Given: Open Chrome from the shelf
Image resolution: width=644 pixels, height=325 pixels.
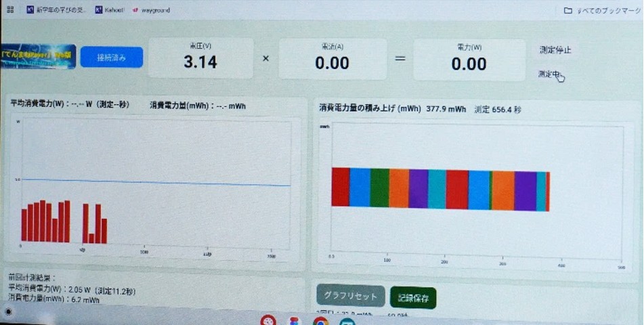Looking at the screenshot, I should (x=320, y=321).
